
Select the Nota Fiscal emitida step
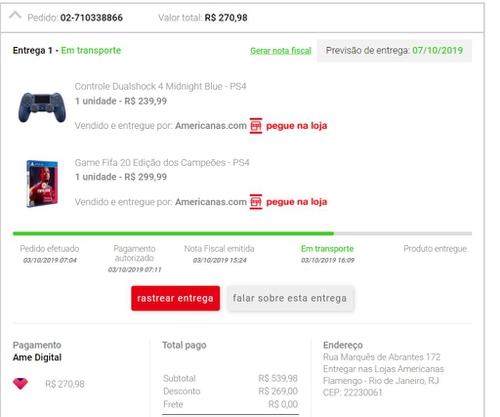219,254
